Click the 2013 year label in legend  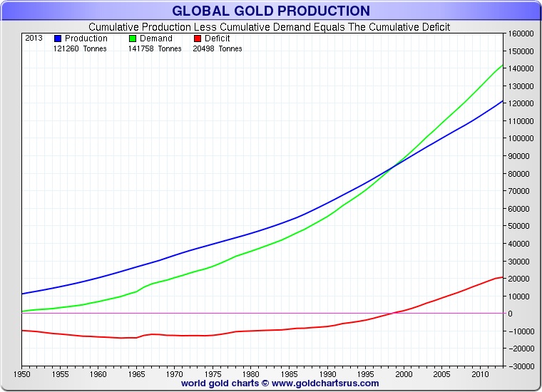(x=34, y=38)
